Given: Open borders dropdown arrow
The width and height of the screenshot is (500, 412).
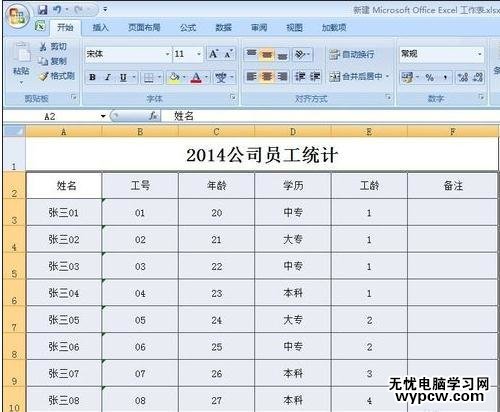Looking at the screenshot, I should (159, 78).
